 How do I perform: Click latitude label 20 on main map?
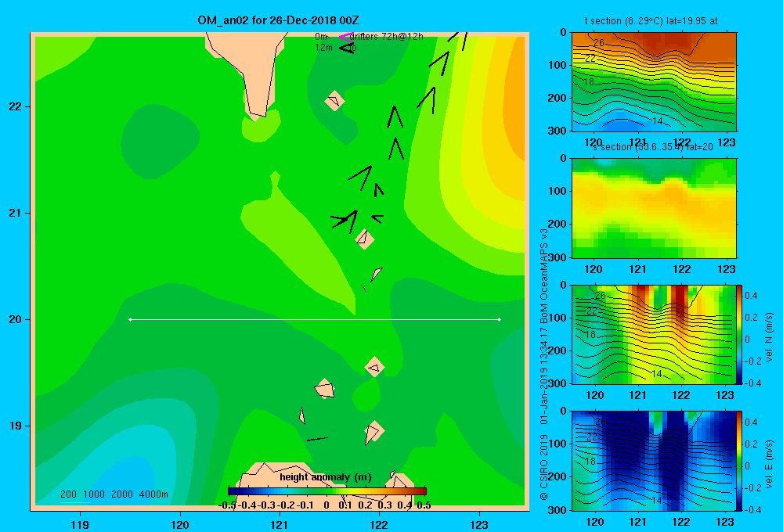16,319
